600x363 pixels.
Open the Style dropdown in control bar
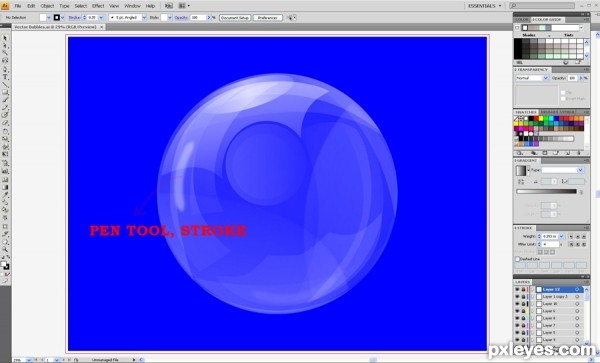(170, 18)
